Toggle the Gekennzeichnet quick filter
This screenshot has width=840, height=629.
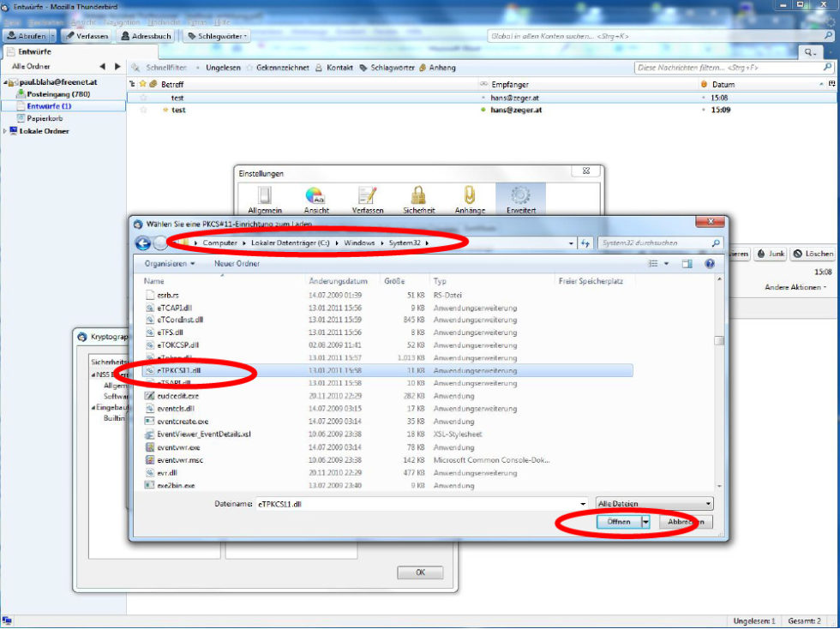pyautogui.click(x=279, y=68)
